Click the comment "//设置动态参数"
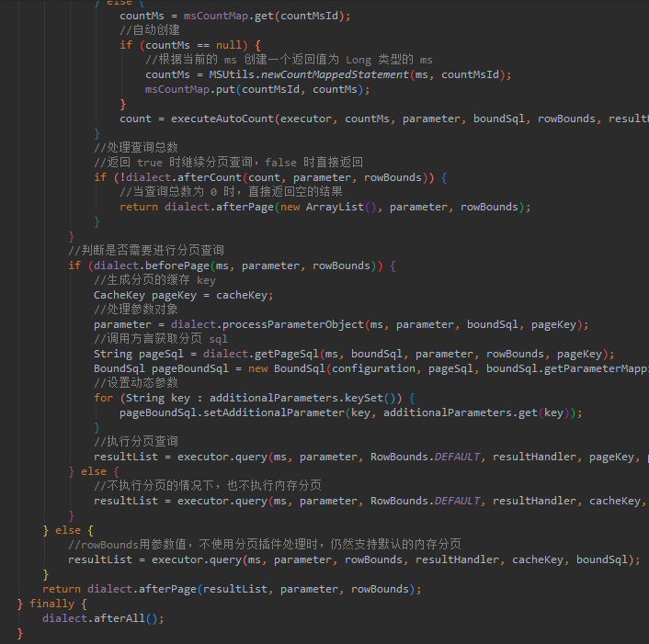649x644 pixels. click(x=136, y=382)
